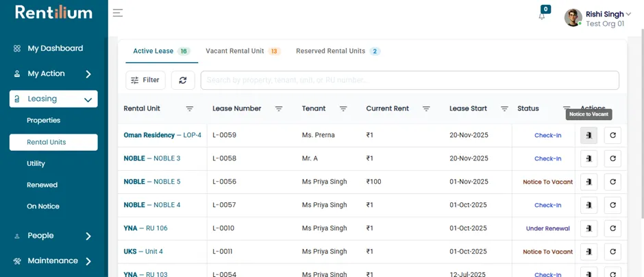The height and width of the screenshot is (277, 644).
Task: Go to the Renewed sidebar item
Action: pyautogui.click(x=42, y=185)
